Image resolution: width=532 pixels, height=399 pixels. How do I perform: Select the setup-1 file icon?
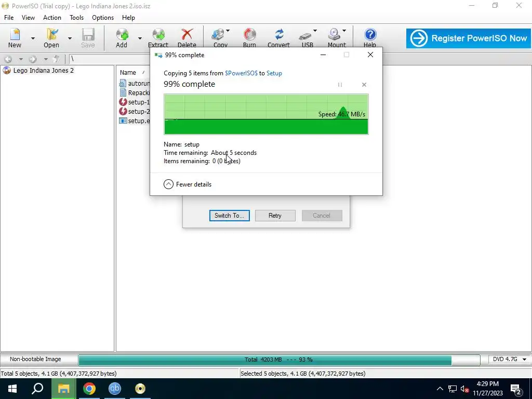pos(123,102)
